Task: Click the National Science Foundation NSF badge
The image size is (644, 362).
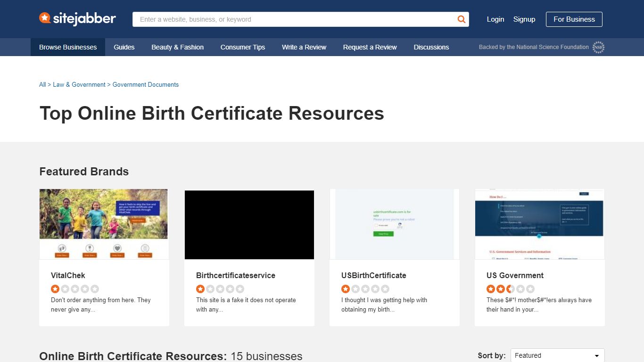Action: 598,47
